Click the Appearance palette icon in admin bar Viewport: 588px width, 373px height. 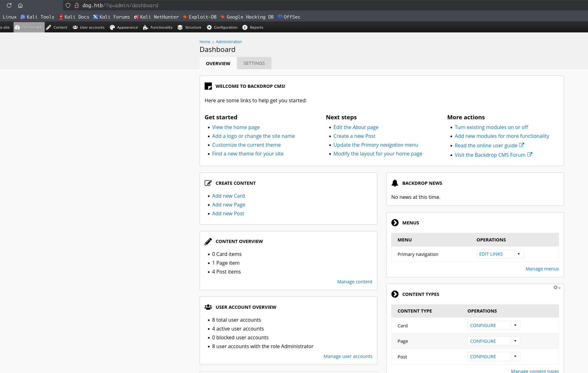click(x=112, y=27)
